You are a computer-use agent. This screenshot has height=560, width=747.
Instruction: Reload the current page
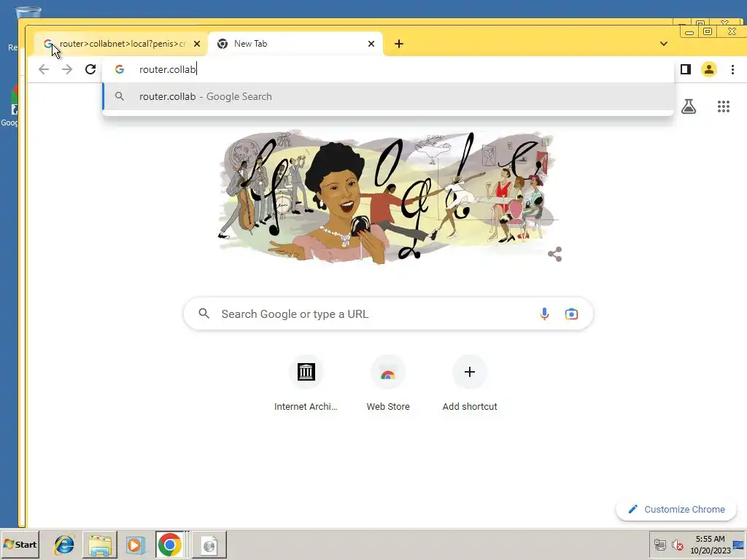click(x=90, y=69)
